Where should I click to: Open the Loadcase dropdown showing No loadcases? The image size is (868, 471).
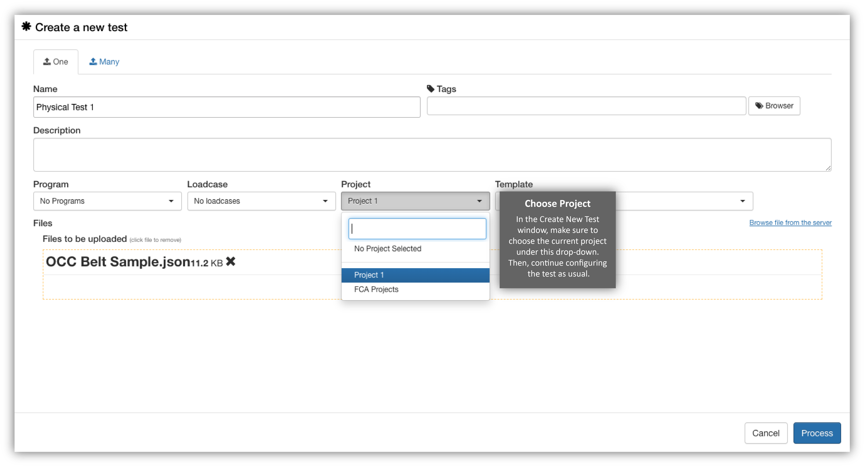click(x=262, y=201)
